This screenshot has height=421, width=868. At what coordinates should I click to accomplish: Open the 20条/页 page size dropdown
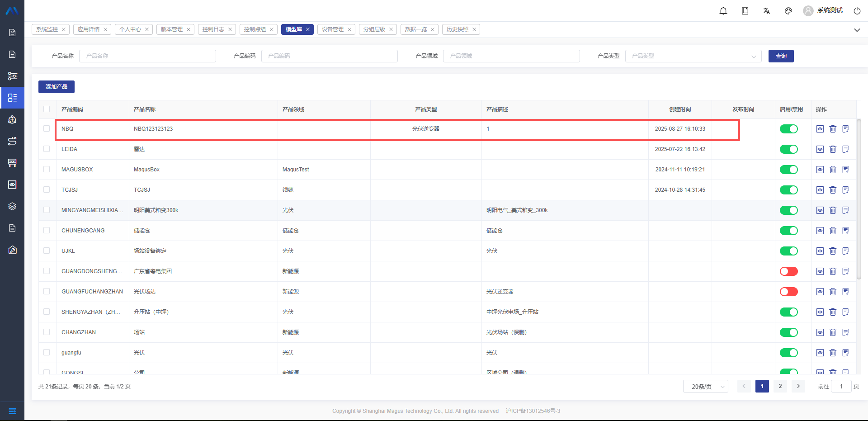[x=705, y=387]
